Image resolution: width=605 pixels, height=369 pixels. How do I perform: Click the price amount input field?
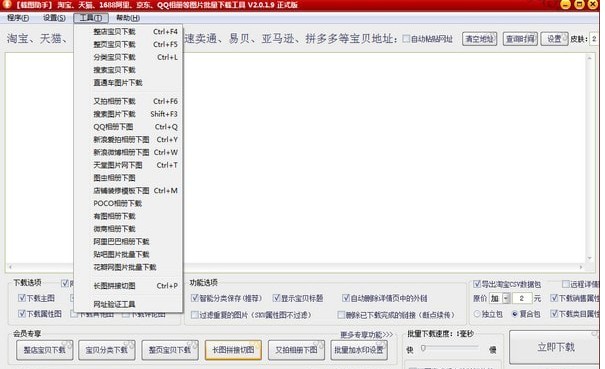[522, 298]
